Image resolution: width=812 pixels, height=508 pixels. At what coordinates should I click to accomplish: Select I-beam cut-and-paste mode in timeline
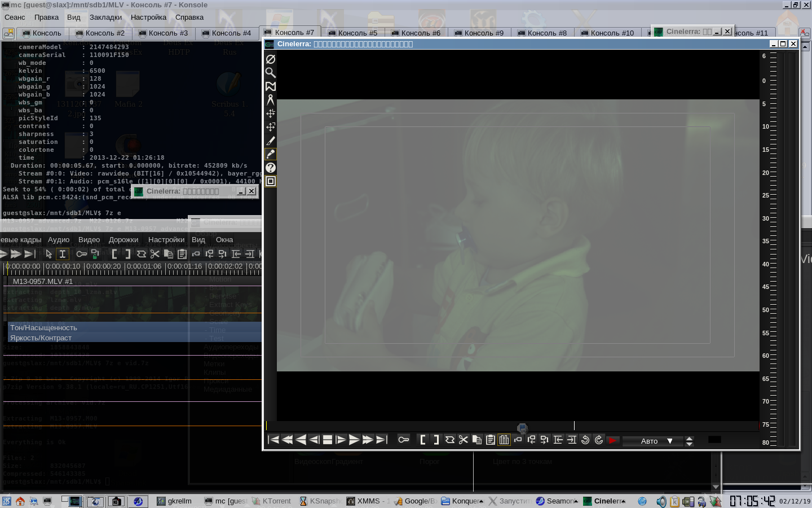(63, 254)
